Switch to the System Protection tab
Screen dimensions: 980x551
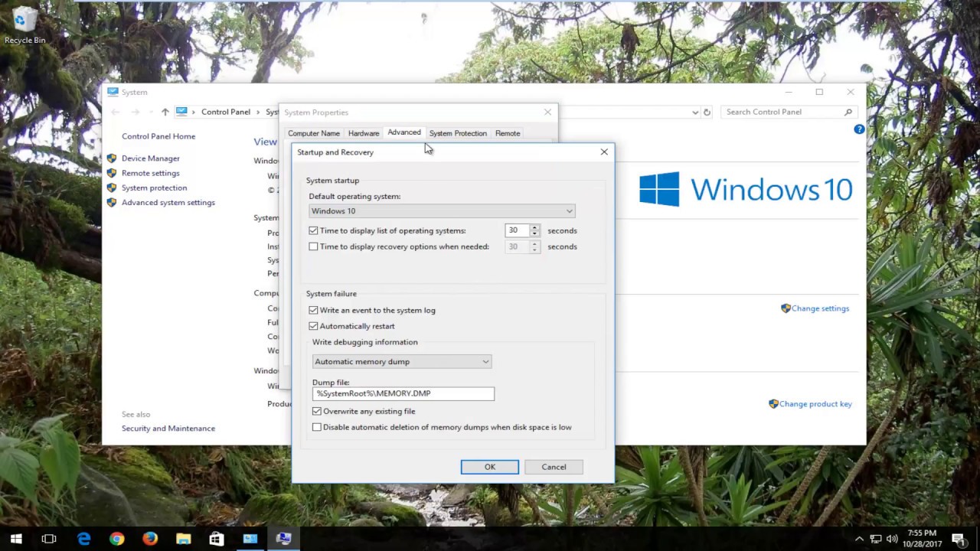pyautogui.click(x=458, y=133)
